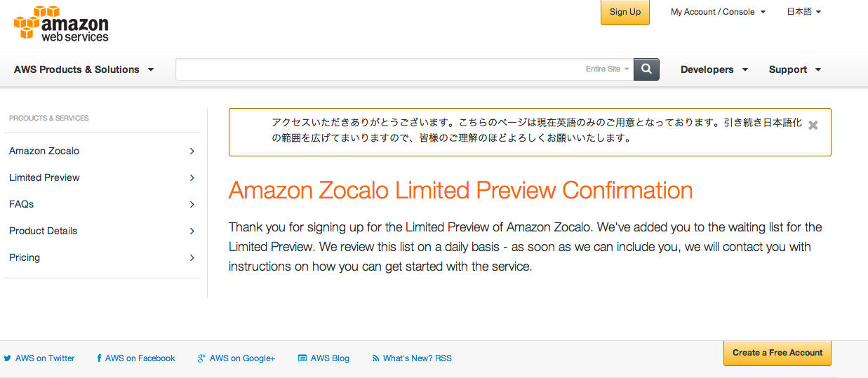Open the Entire Site search scope dropdown
This screenshot has width=868, height=378.
[x=608, y=69]
